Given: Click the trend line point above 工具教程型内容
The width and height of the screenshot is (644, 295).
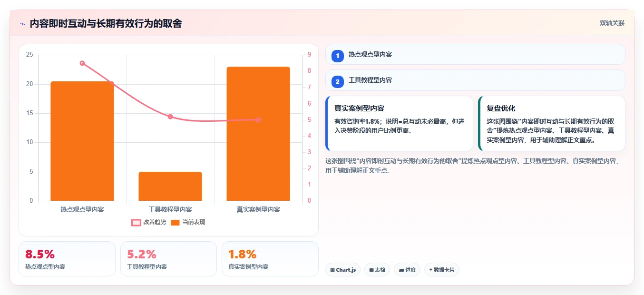Looking at the screenshot, I should click(170, 117).
